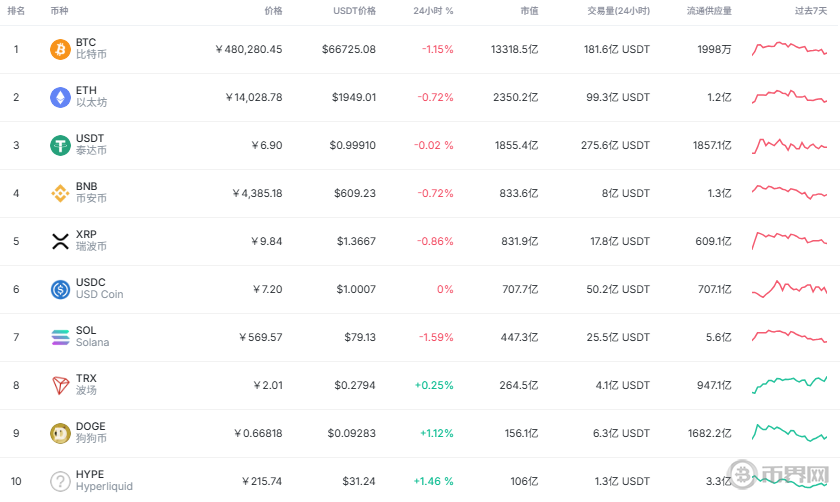The height and width of the screenshot is (502, 840).
Task: View the BTC 7-day sparkline chart
Action: click(789, 49)
